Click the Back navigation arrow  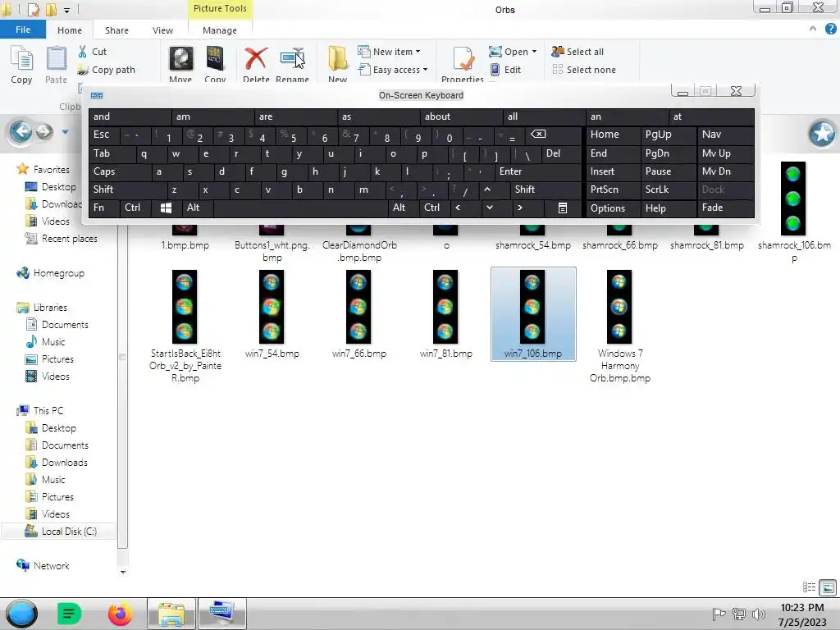(21, 131)
